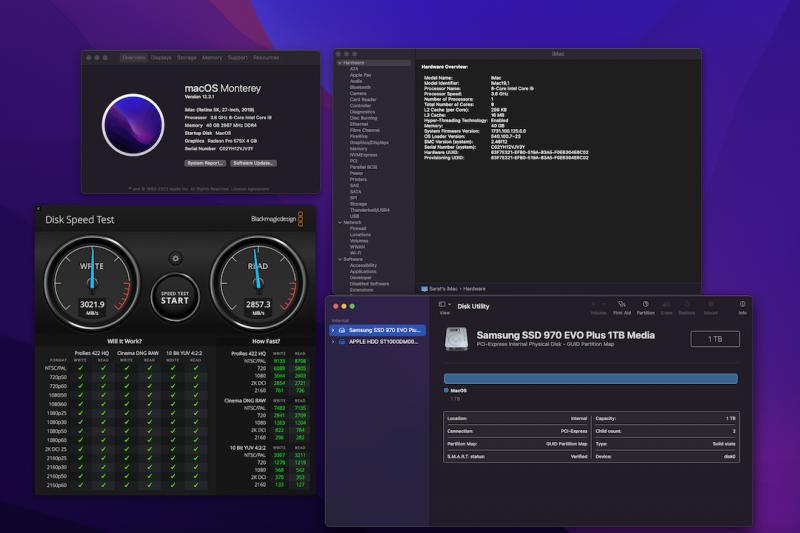Select Diagnostics in hardware list
This screenshot has height=533, width=800.
pos(362,112)
